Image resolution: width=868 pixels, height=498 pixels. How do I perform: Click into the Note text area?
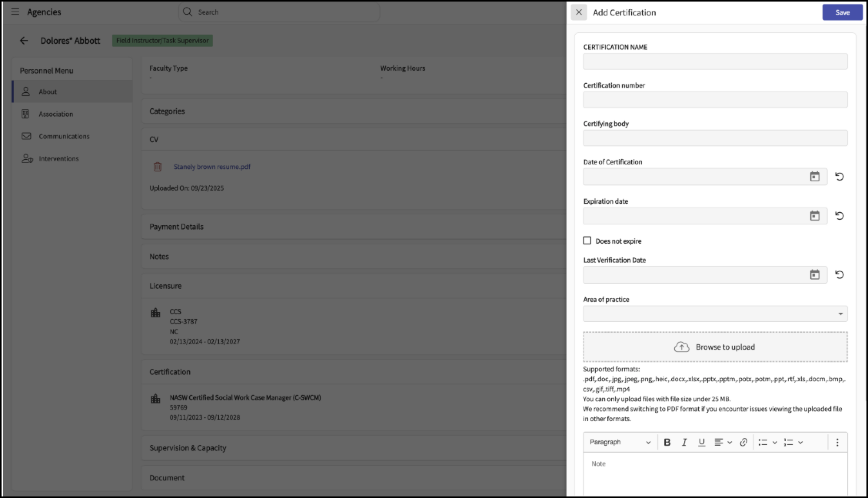[x=715, y=475]
